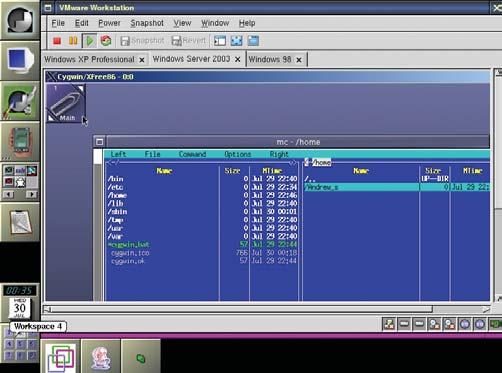Open mc's File menu

tap(152, 154)
